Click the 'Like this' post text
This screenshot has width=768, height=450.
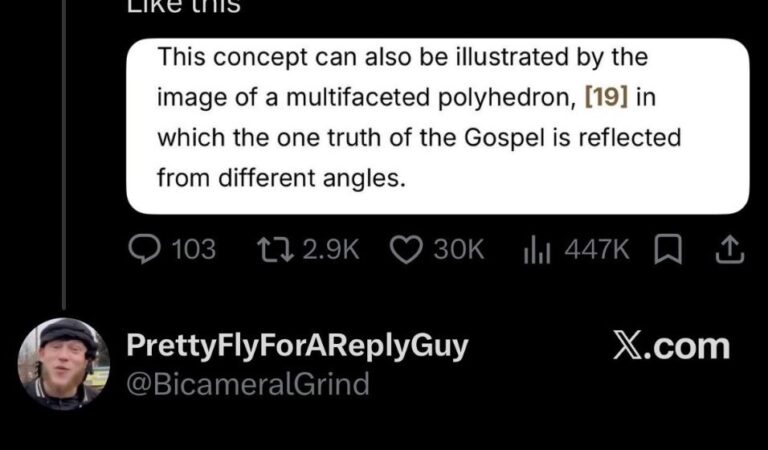pos(184,6)
